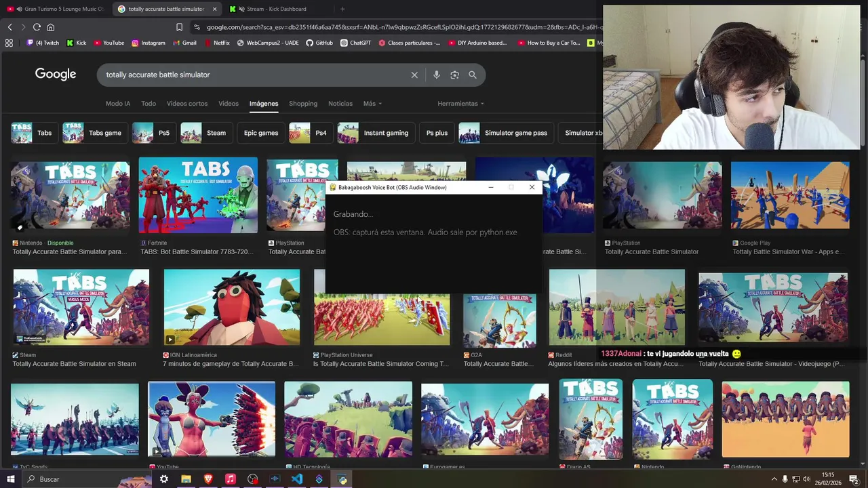Screen dimensions: 868x488
Task: Clear the Google search box text
Action: click(414, 75)
